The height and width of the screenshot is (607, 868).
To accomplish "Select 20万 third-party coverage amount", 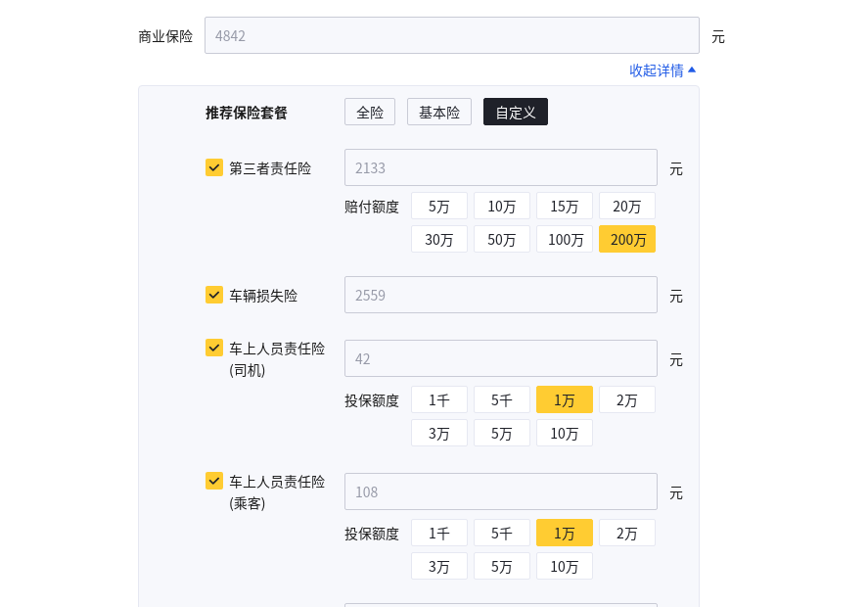I will click(627, 206).
